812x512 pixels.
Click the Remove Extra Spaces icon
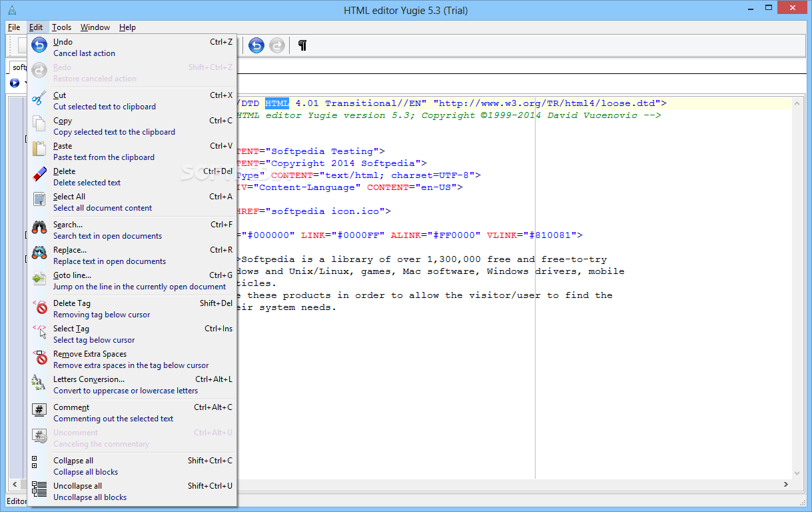pyautogui.click(x=40, y=357)
